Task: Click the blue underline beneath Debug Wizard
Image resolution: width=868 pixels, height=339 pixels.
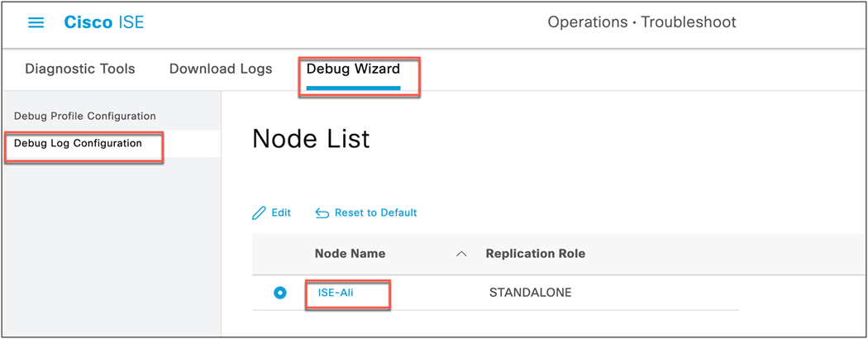Action: tap(353, 88)
